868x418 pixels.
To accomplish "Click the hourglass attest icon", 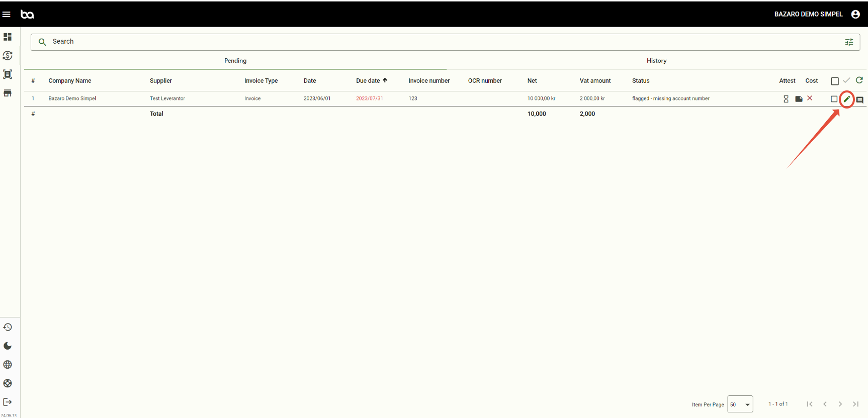I will (x=786, y=99).
